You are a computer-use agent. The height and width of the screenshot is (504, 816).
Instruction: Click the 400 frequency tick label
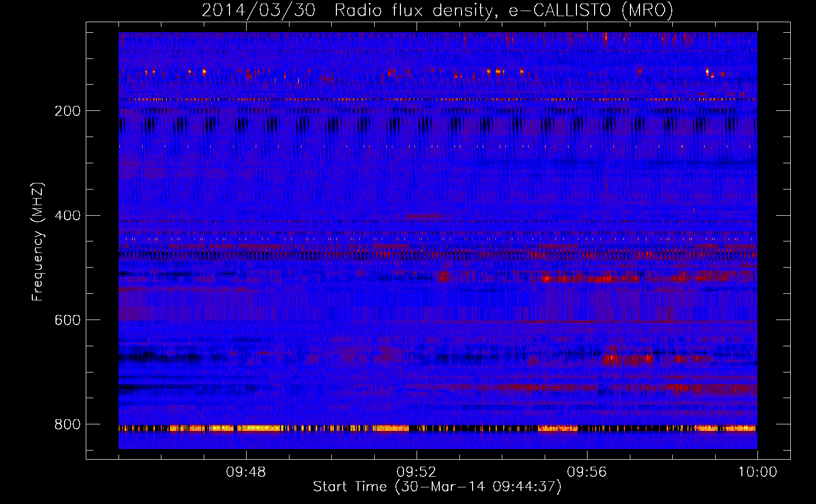click(68, 216)
